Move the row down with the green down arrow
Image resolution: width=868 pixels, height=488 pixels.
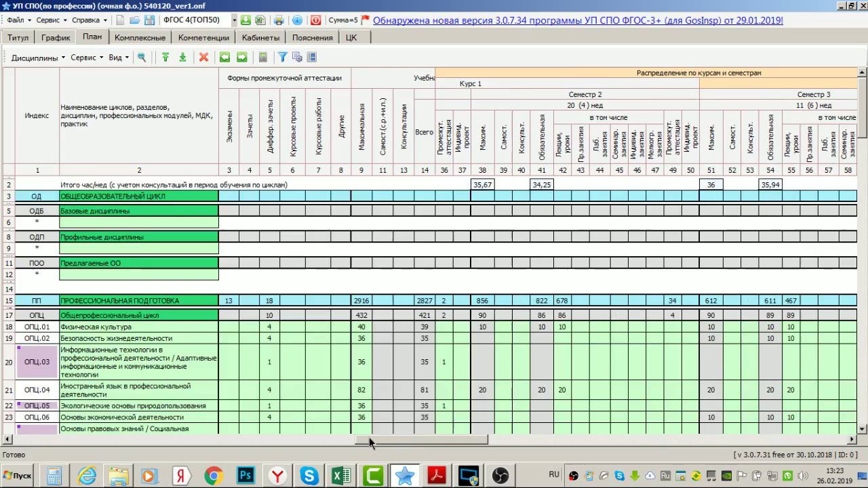coord(182,58)
